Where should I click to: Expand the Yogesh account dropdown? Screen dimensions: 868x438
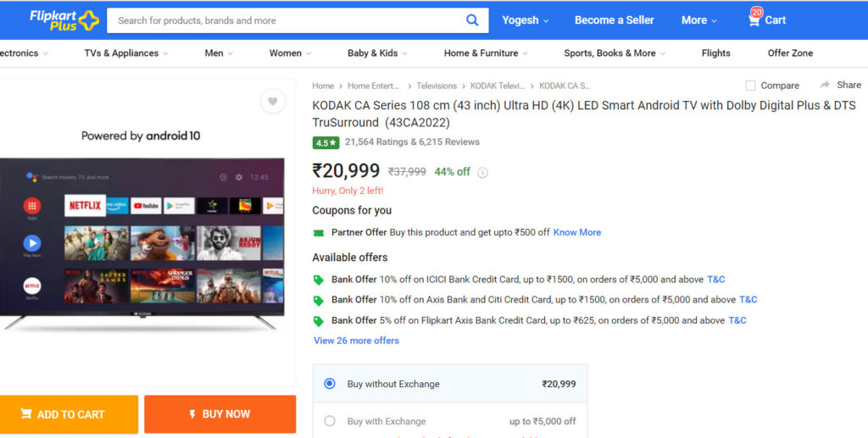click(x=525, y=20)
